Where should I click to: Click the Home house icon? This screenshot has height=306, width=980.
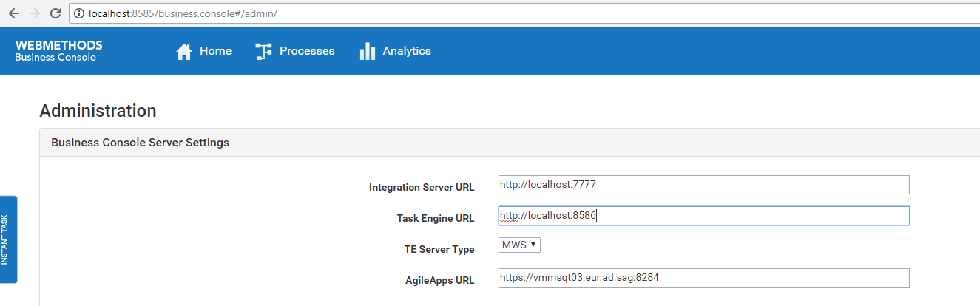tap(184, 51)
